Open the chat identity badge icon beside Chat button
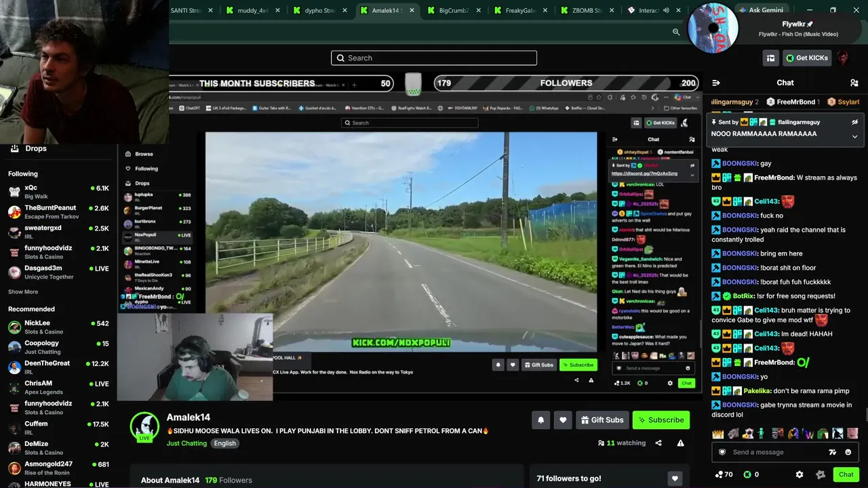Image resolution: width=868 pixels, height=488 pixels. [x=821, y=474]
